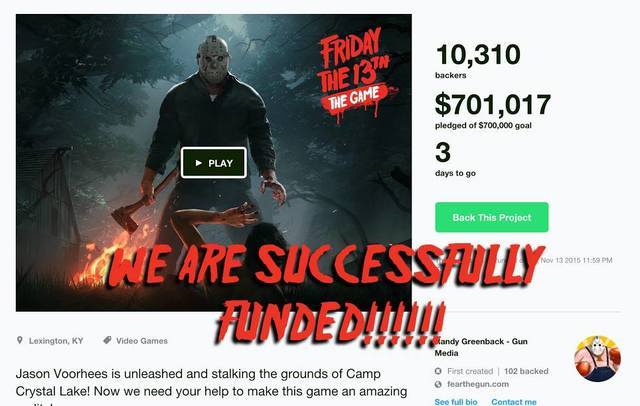Click the Contact me link
The width and height of the screenshot is (640, 406).
pos(514,402)
